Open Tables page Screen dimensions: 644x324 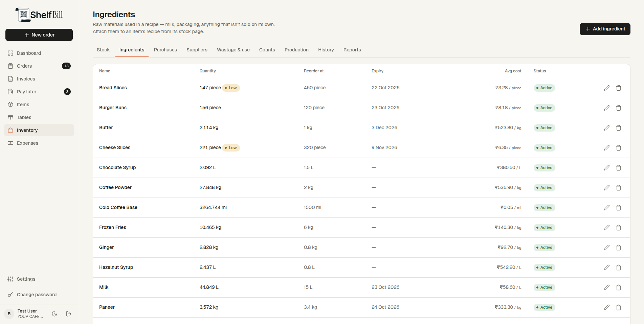pos(39,117)
